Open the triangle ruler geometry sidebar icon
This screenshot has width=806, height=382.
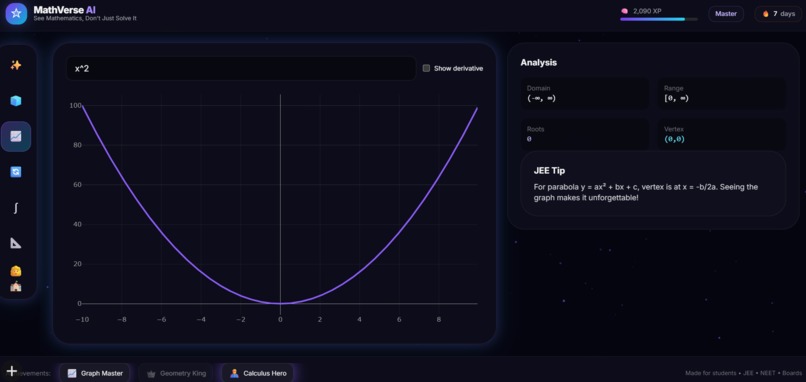click(16, 243)
